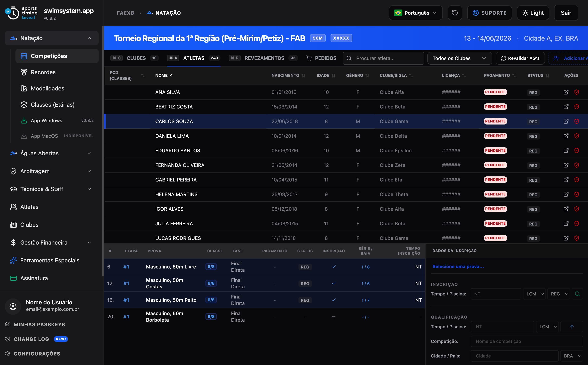
Task: Open the Pedidos tab
Action: (321, 58)
